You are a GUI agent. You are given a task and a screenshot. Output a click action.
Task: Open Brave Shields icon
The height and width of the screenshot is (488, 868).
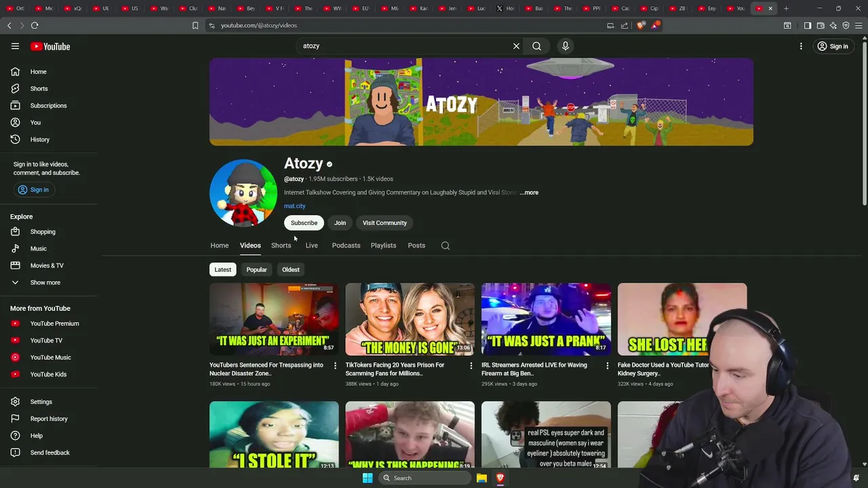coord(641,26)
